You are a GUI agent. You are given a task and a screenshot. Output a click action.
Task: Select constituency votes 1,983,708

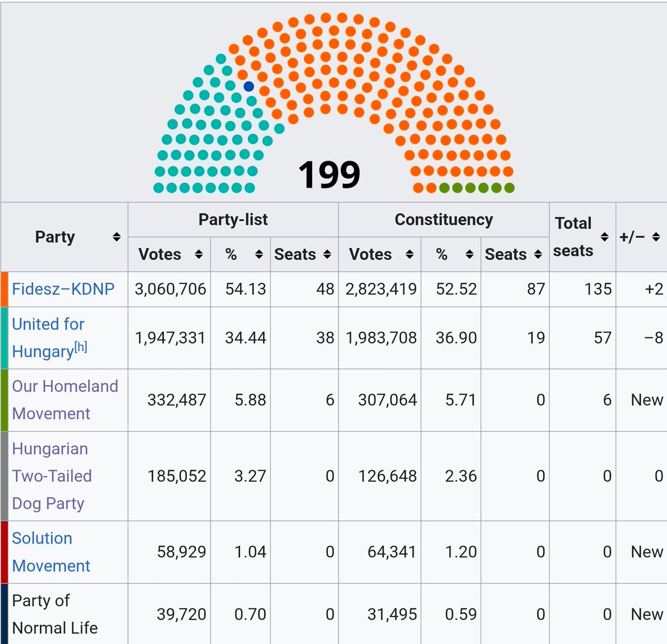(x=381, y=338)
